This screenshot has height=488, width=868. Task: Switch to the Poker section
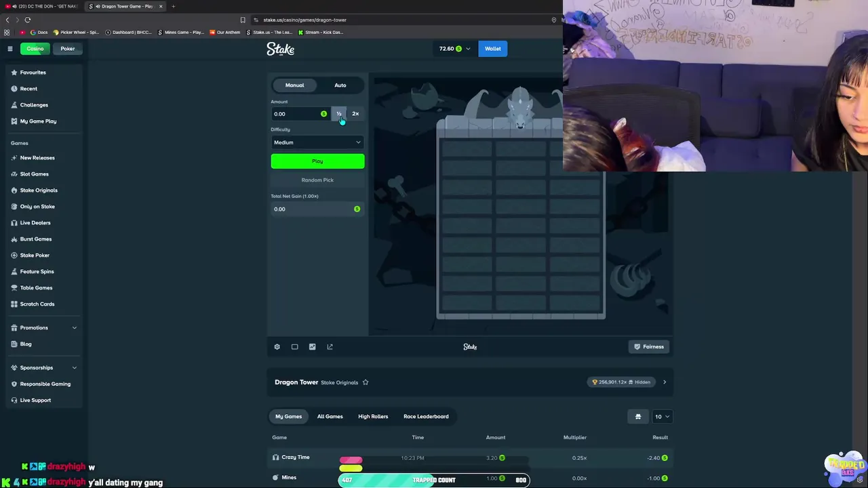[68, 49]
